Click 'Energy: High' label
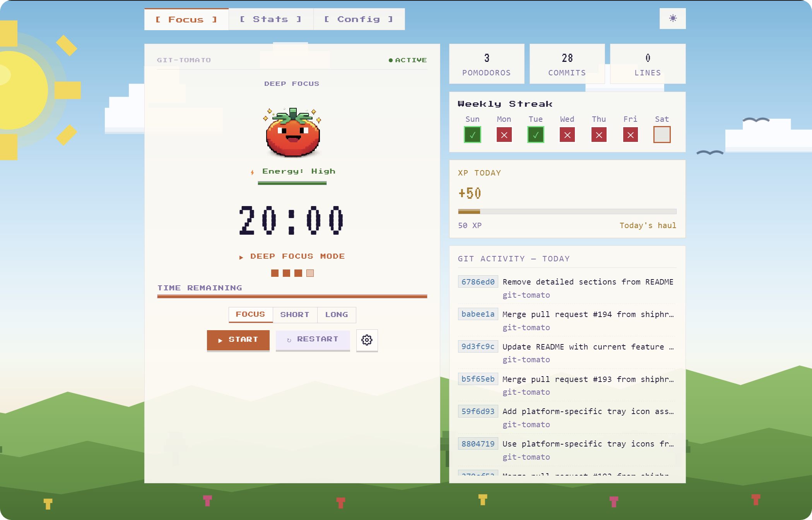 point(299,171)
